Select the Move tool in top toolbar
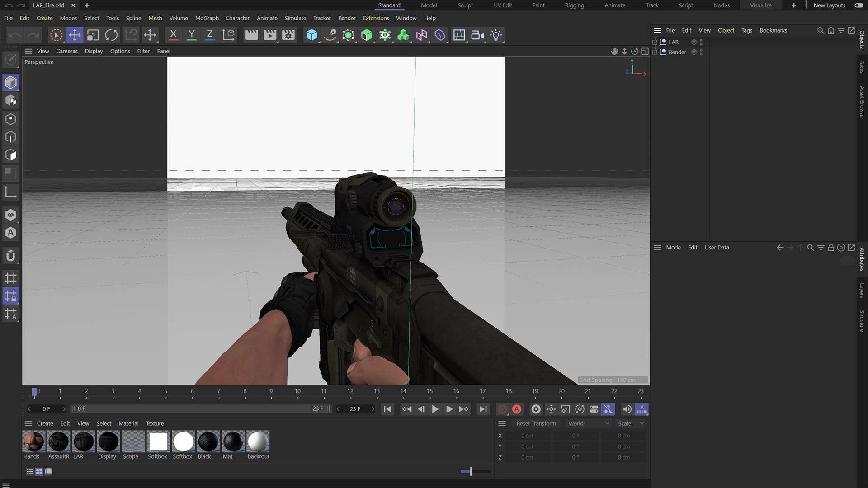Viewport: 868px width, 488px height. (75, 35)
